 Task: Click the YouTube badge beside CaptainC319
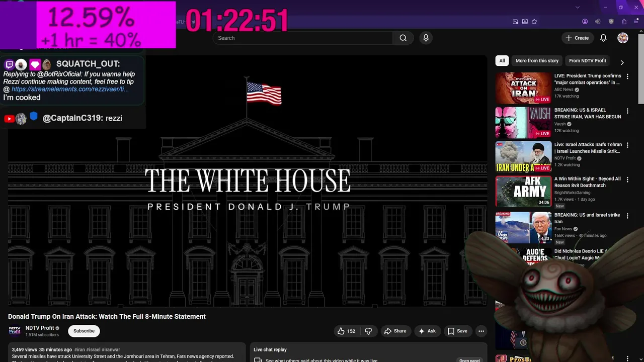point(9,119)
